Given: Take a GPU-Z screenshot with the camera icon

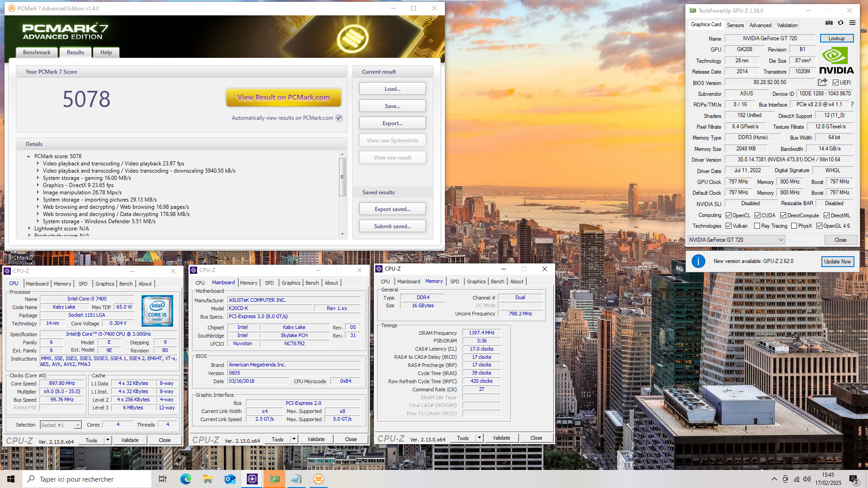Looking at the screenshot, I should [829, 23].
